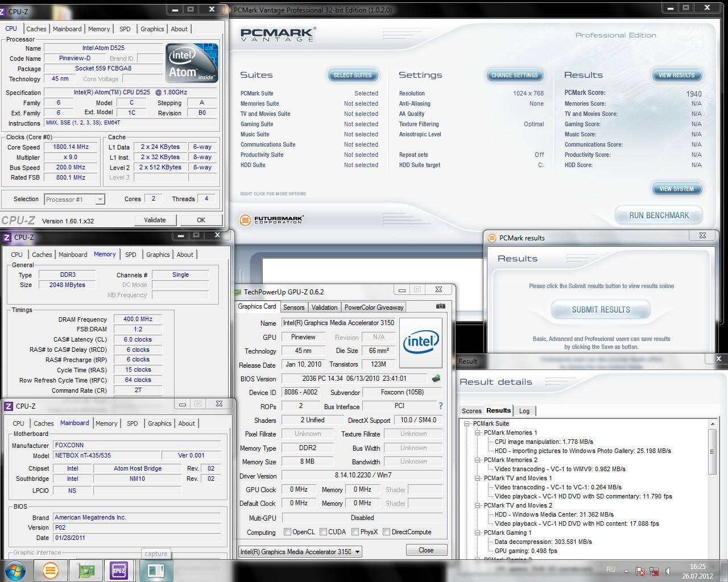Image resolution: width=728 pixels, height=582 pixels.
Task: Click the network tray icon
Action: pos(655,571)
